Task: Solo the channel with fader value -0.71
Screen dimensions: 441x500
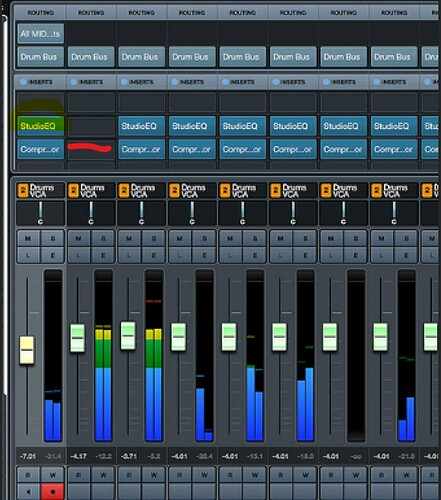Action: point(153,238)
